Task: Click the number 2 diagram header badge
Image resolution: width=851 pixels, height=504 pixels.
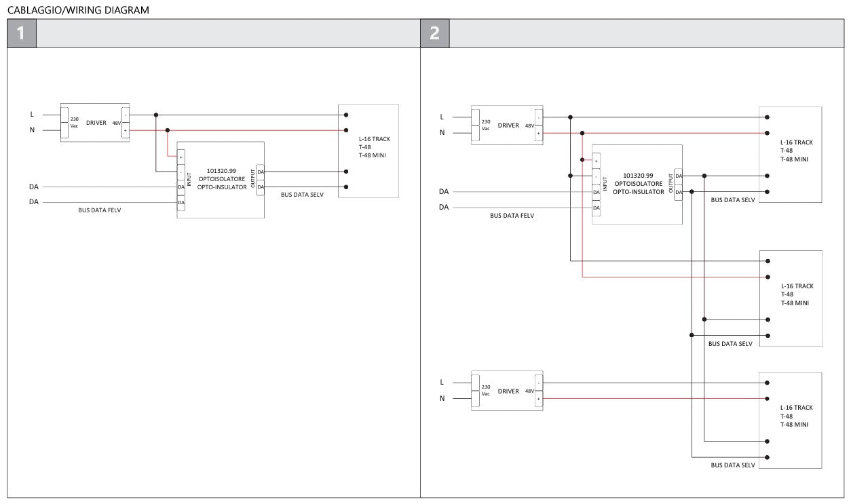Action: point(435,33)
